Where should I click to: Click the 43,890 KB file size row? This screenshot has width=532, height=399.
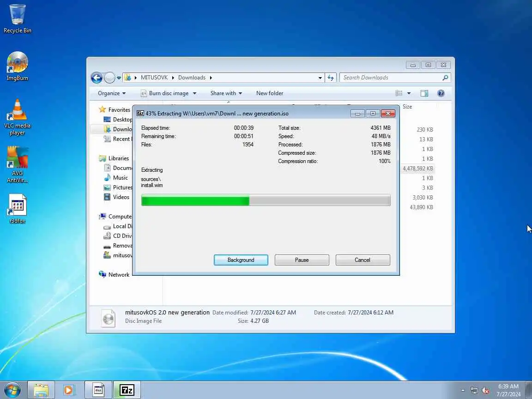pyautogui.click(x=421, y=207)
